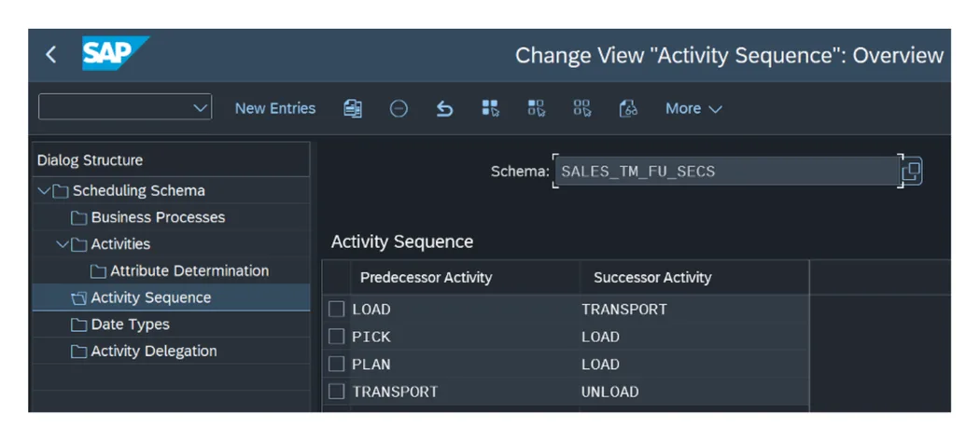
Task: Go back with the left arrow icon
Action: pyautogui.click(x=51, y=55)
